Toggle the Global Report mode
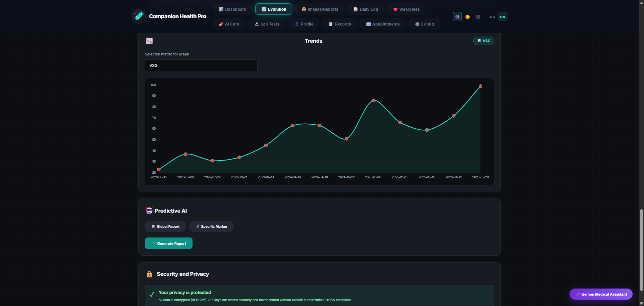Image resolution: width=644 pixels, height=306 pixels. coord(165,226)
